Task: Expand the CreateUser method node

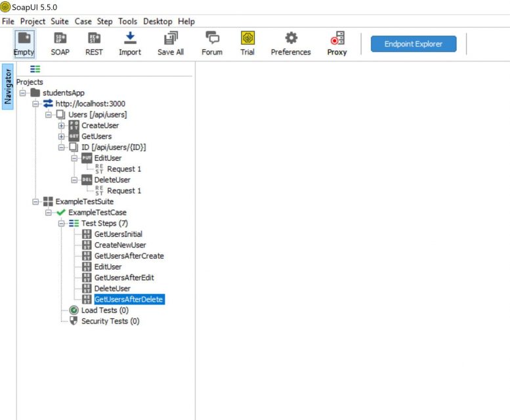Action: click(61, 125)
